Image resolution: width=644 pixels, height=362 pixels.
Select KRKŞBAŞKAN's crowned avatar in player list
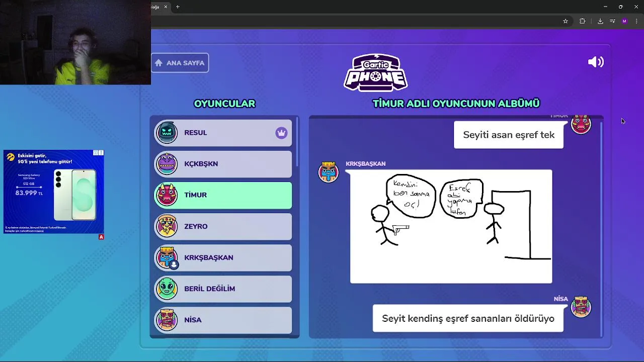tap(167, 257)
